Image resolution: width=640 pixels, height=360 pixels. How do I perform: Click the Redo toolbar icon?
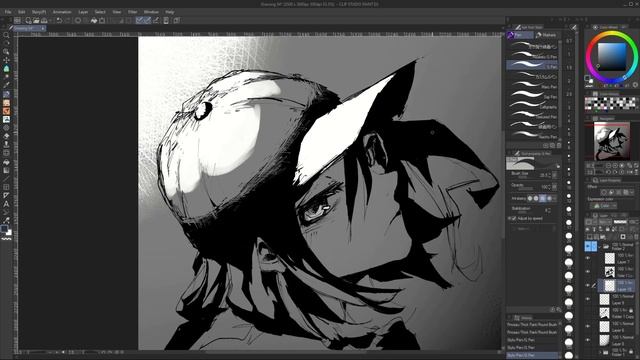67,20
